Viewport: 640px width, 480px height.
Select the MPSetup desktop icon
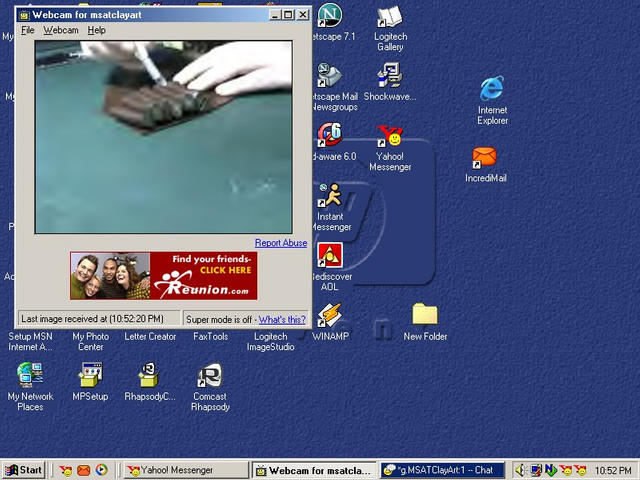pos(90,375)
